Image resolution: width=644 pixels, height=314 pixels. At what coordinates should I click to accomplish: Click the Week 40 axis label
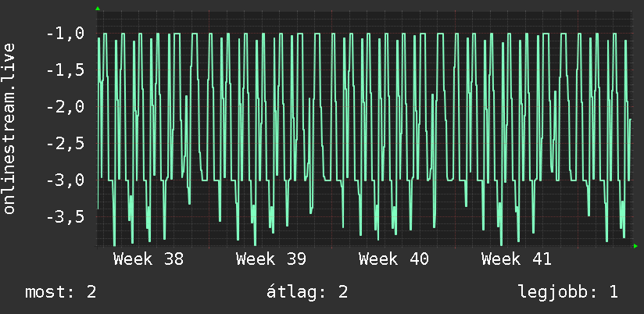pyautogui.click(x=394, y=259)
